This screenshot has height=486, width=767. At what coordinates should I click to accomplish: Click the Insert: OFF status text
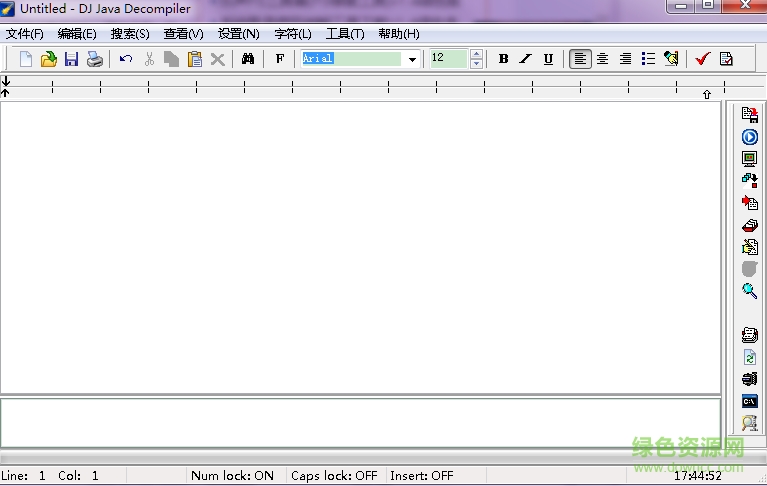click(x=422, y=476)
